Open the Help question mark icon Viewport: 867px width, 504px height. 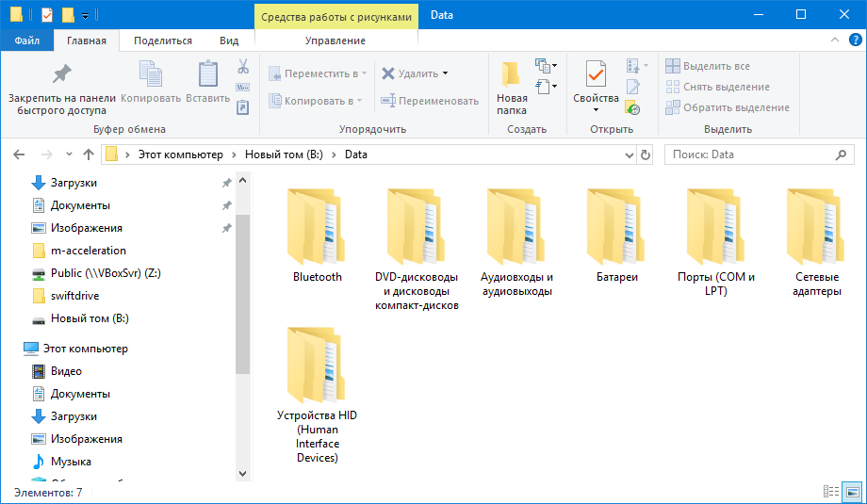pyautogui.click(x=855, y=40)
